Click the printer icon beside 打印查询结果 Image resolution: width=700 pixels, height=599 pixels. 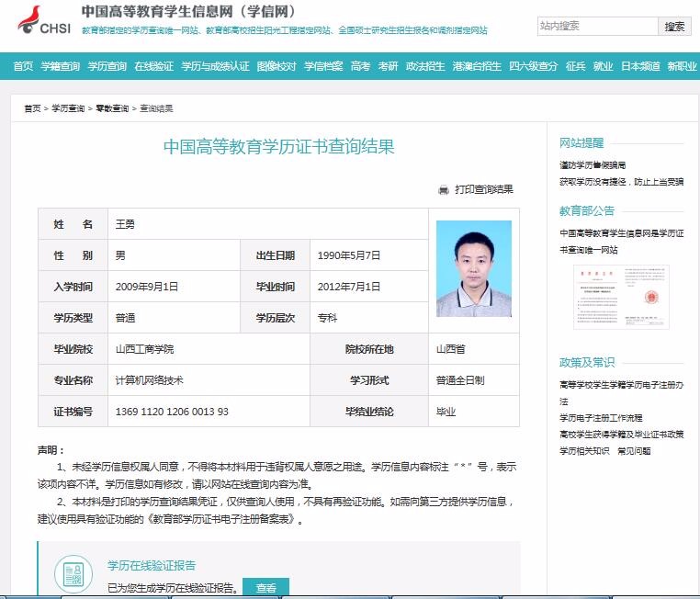point(444,189)
